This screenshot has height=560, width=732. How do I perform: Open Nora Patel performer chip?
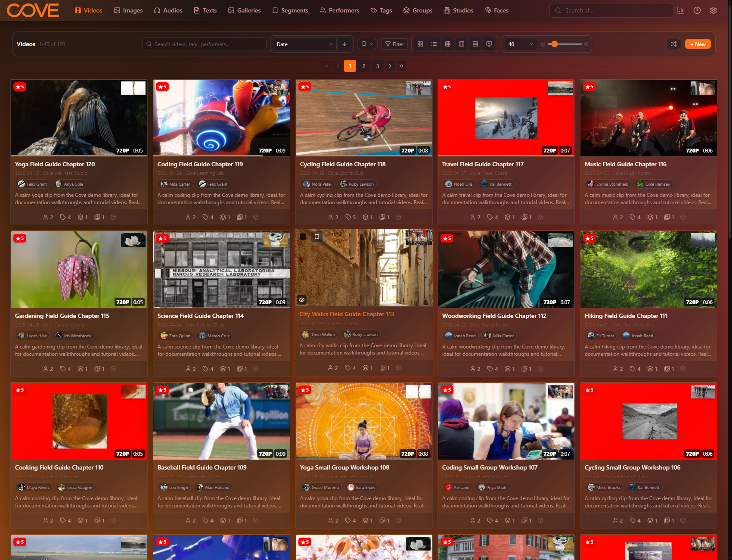tap(317, 184)
